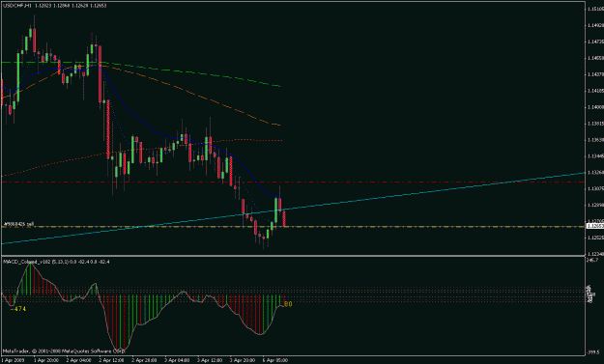Click the 1 Apr 2009 date label
Screen dimensions: 604x364
(12, 360)
